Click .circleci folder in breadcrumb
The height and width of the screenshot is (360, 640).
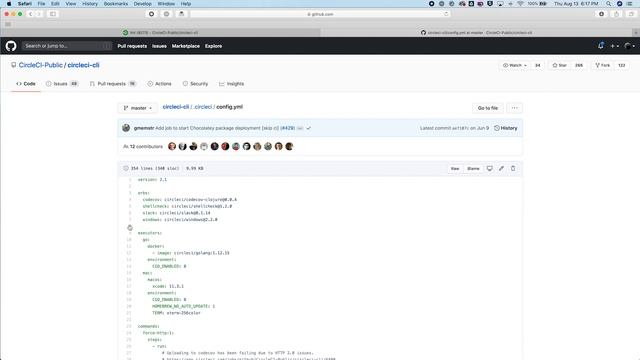pyautogui.click(x=203, y=107)
